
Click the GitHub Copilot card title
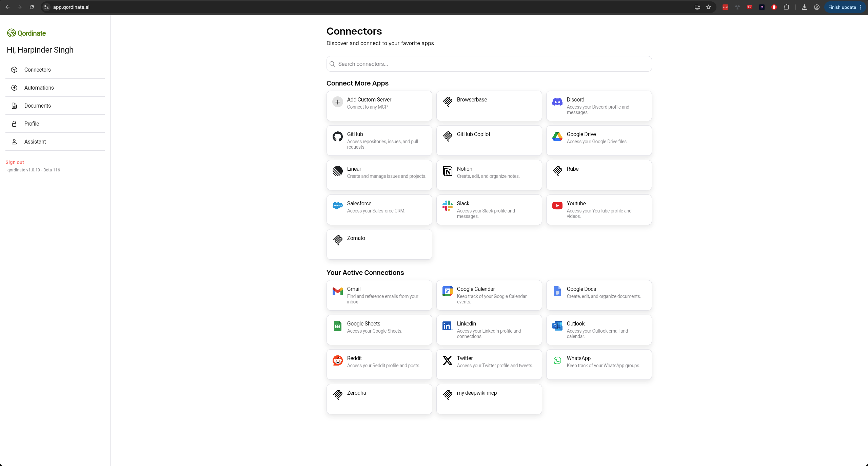473,134
